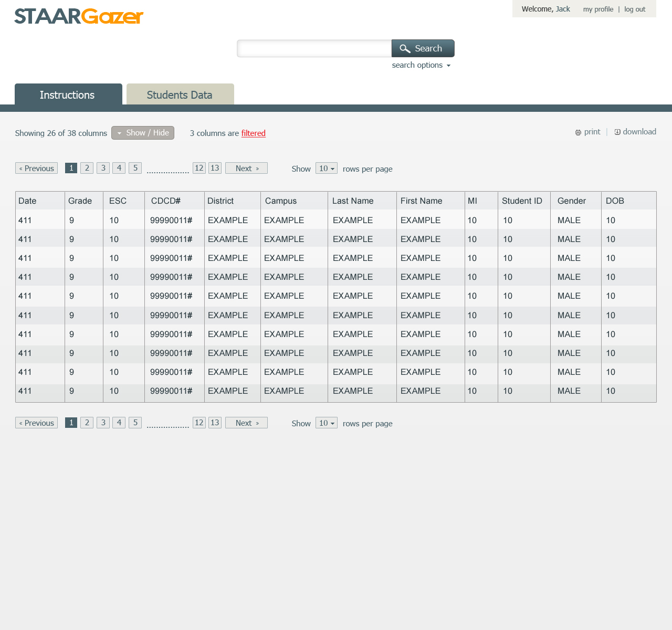The image size is (672, 630).
Task: Click the print icon
Action: click(578, 133)
